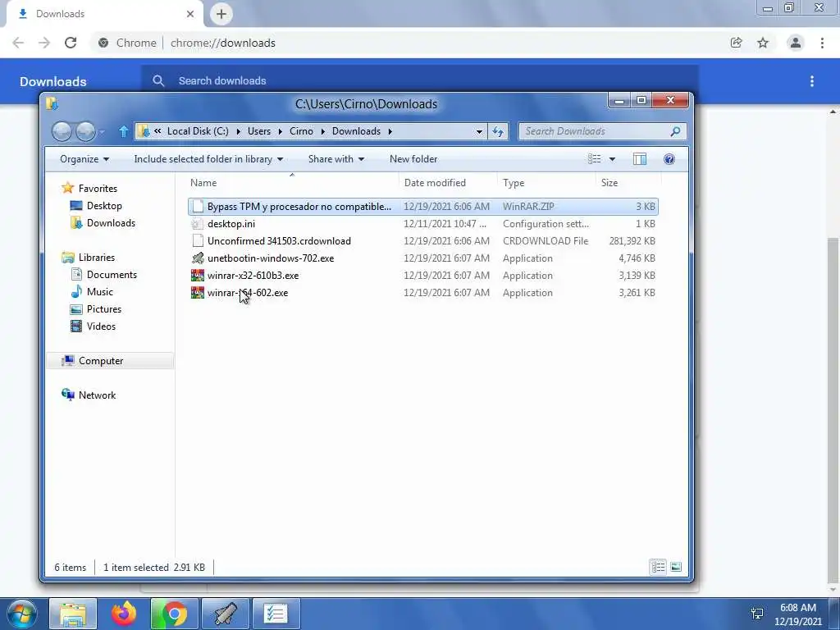Open Windows Explorer from the taskbar
The width and height of the screenshot is (840, 630).
(x=73, y=614)
